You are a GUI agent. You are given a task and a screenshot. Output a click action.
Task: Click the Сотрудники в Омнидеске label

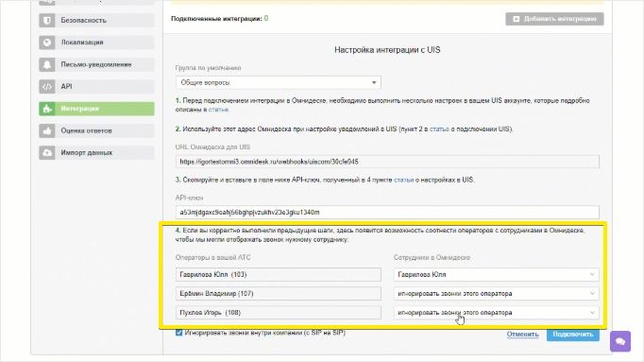pos(432,258)
